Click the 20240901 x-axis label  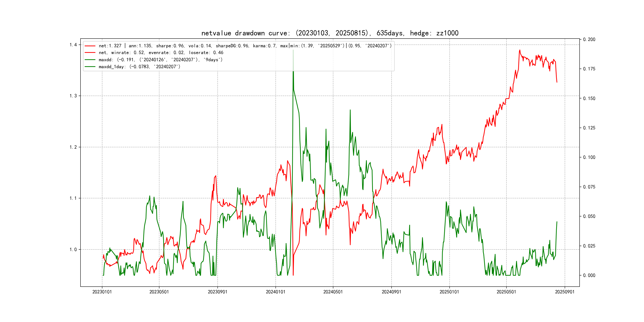point(391,292)
